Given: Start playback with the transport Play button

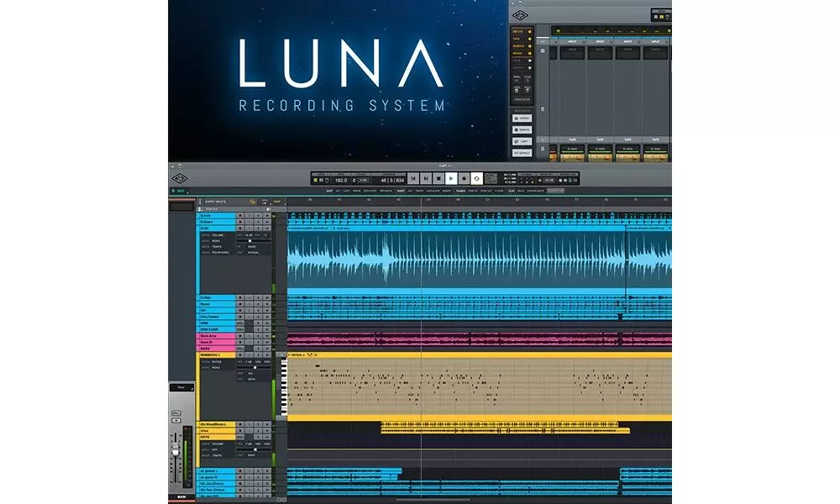Looking at the screenshot, I should 451,178.
